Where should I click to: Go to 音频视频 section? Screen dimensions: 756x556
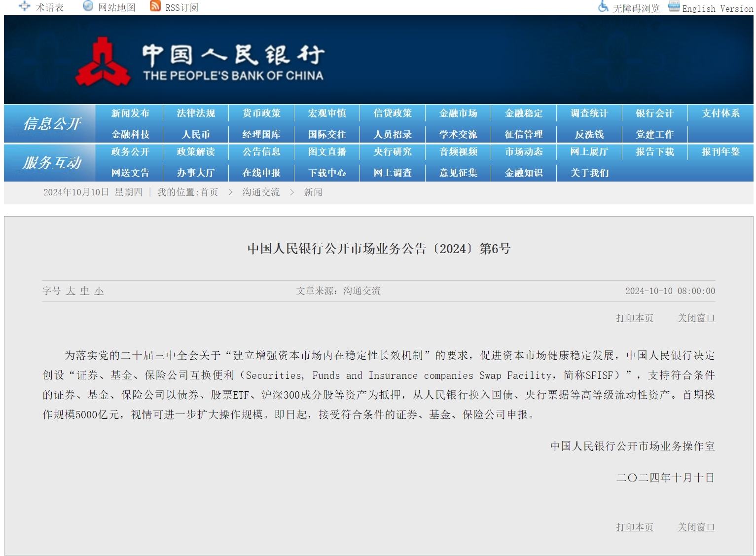(458, 151)
